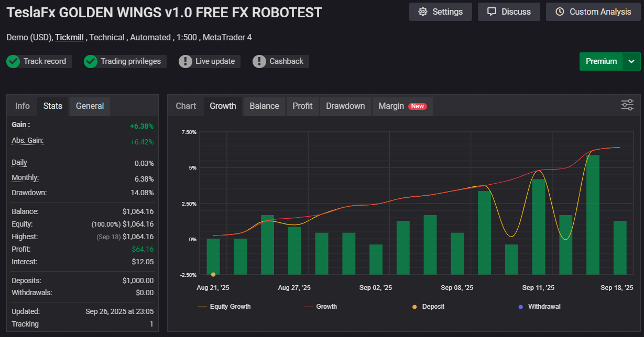Open the Tickmill broker link

(69, 37)
